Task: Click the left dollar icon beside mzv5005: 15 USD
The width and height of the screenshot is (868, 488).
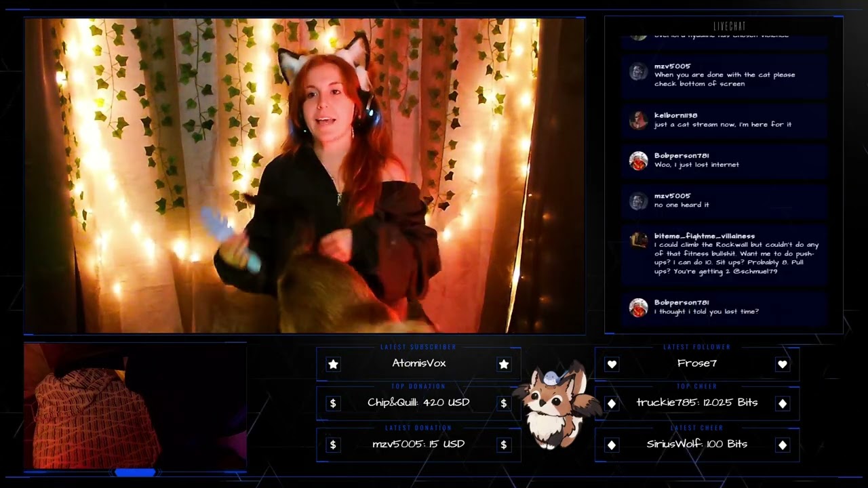Action: [x=333, y=445]
